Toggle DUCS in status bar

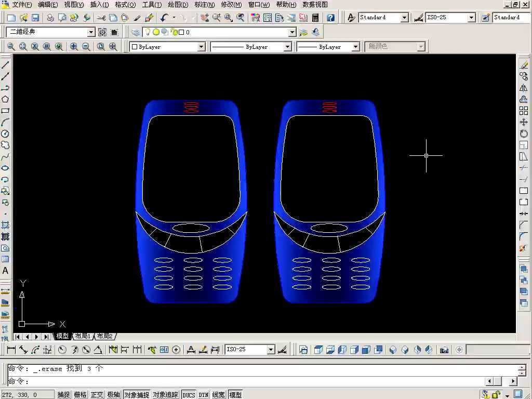189,395
